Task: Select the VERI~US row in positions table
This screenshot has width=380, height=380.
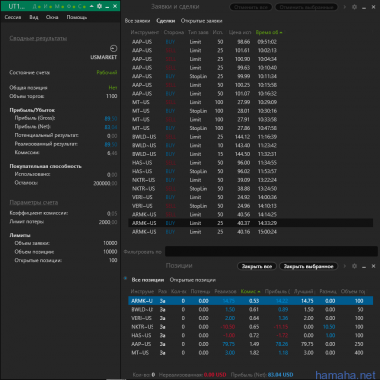Action: pos(250,318)
